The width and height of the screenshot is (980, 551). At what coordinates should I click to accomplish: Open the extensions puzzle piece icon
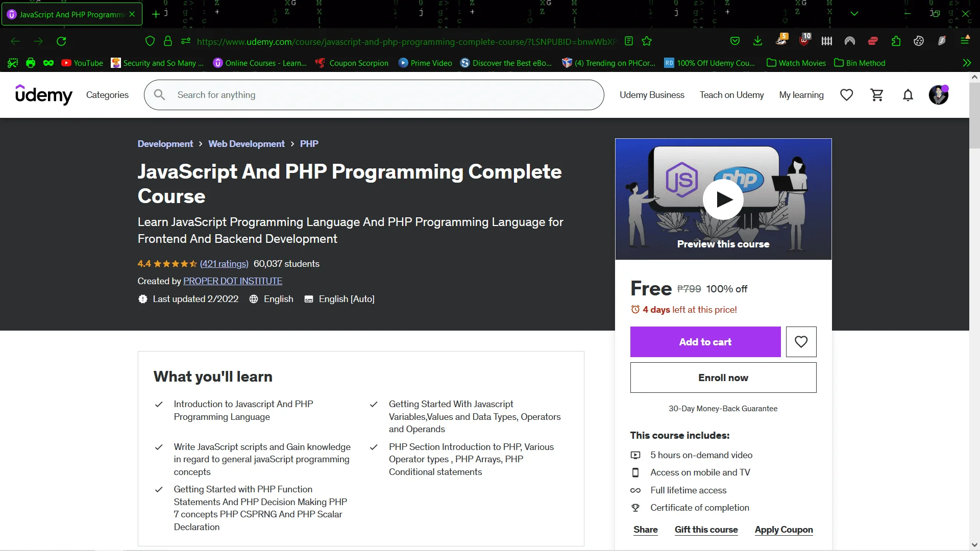pos(896,41)
